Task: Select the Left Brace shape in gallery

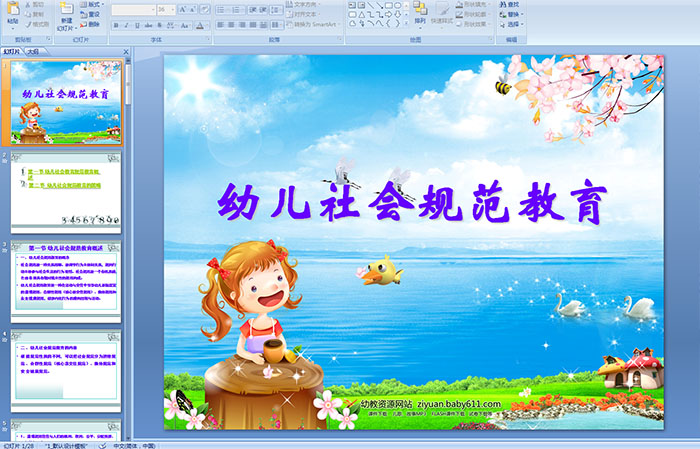Action: (x=388, y=23)
